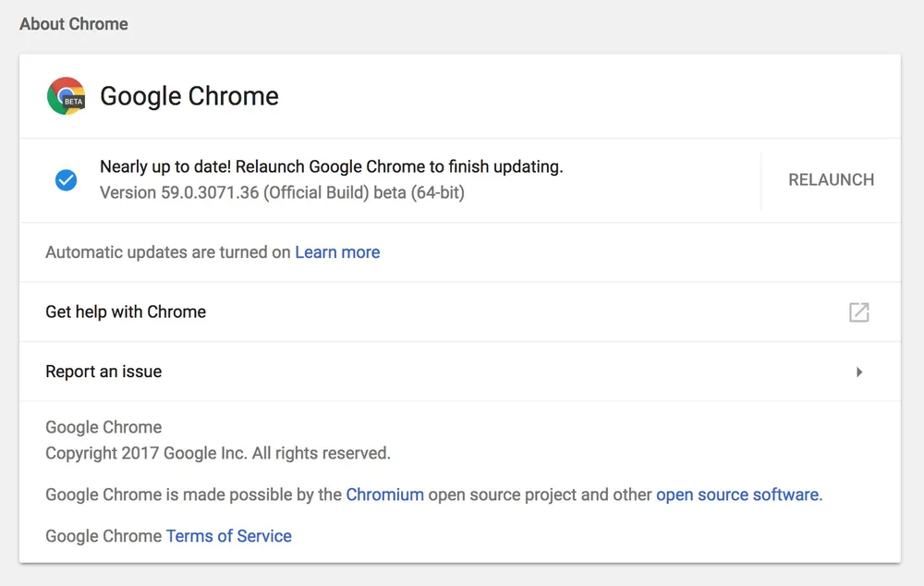The image size is (924, 586).
Task: Click the Nearly up to date status message
Action: 331,167
